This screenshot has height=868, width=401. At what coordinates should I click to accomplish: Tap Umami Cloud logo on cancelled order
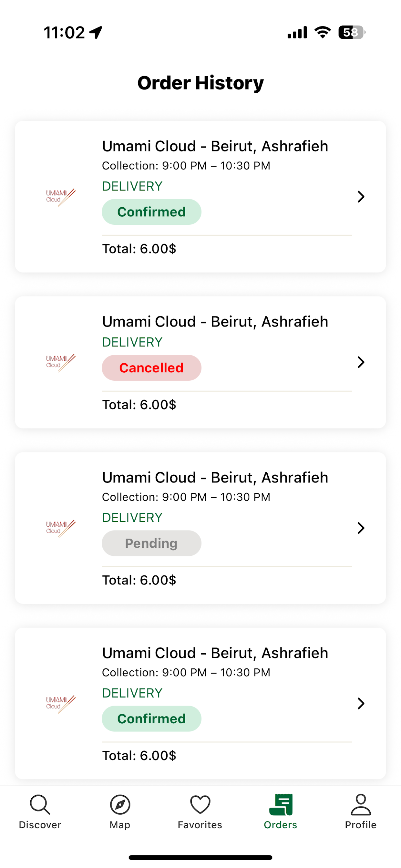click(61, 363)
